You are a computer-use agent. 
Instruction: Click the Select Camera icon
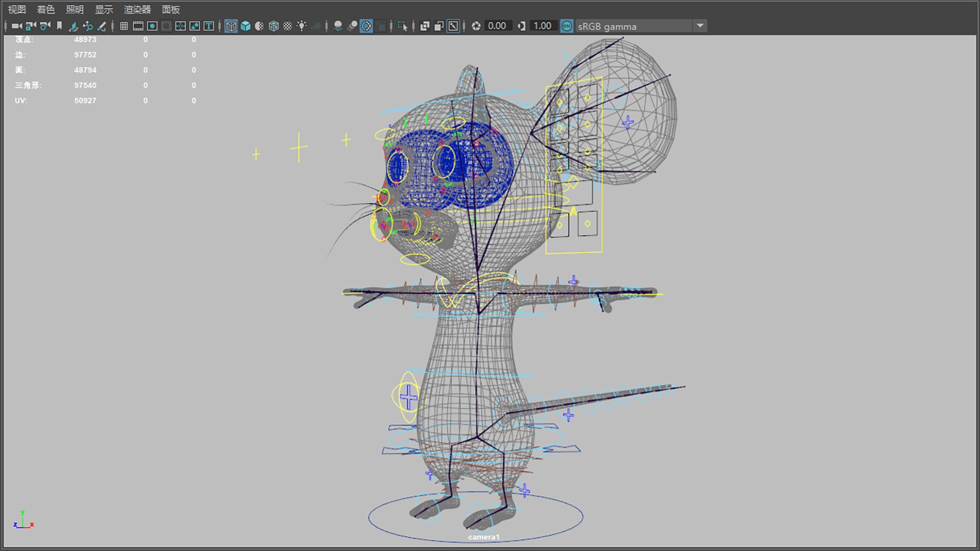coord(17,26)
